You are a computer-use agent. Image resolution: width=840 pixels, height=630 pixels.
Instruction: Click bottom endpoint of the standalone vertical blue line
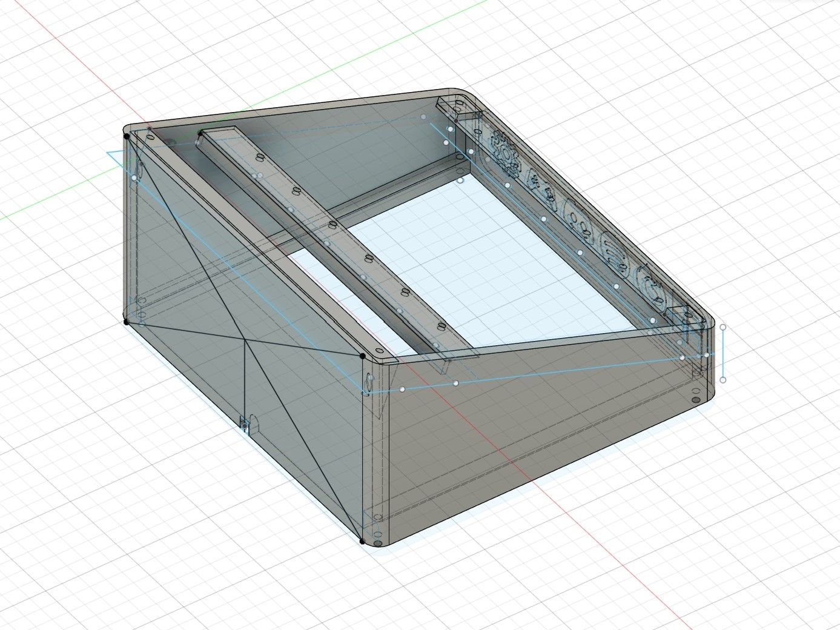[x=723, y=380]
